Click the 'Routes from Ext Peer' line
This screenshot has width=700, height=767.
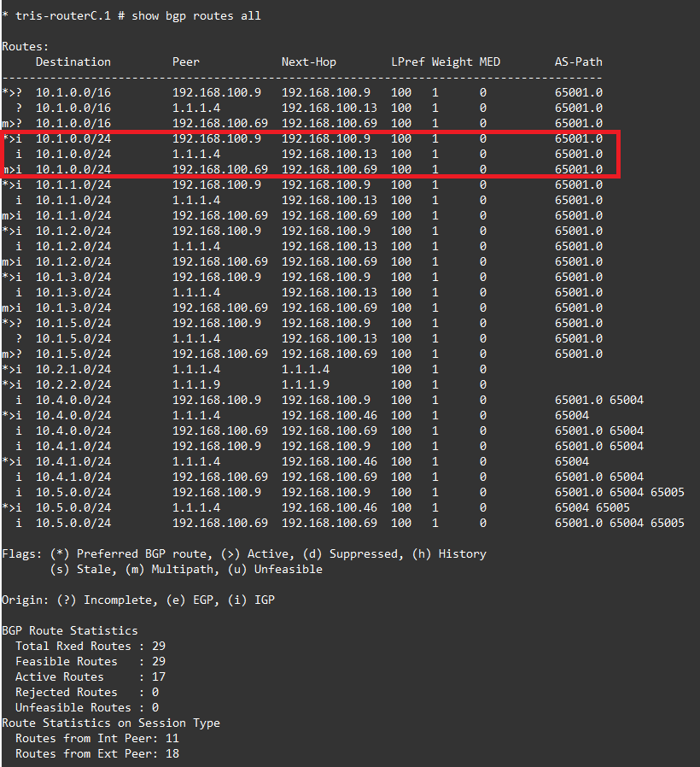click(97, 753)
